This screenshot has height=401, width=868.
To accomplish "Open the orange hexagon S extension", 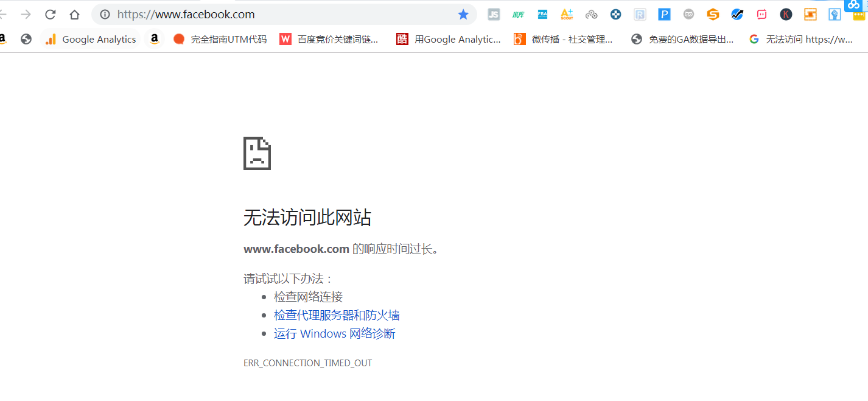I will [x=713, y=15].
